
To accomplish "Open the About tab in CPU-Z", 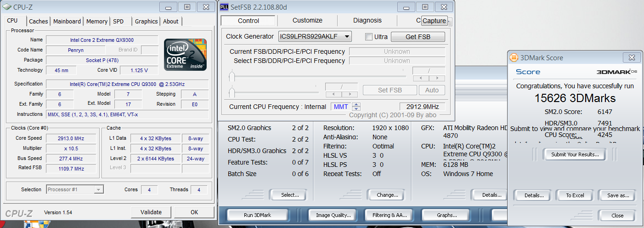I will (171, 21).
